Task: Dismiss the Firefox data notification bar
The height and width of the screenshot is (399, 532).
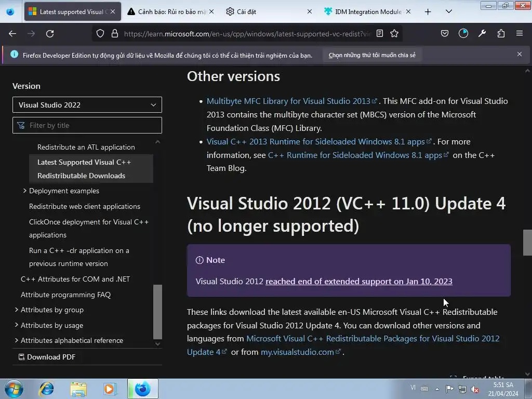Action: pos(520,54)
